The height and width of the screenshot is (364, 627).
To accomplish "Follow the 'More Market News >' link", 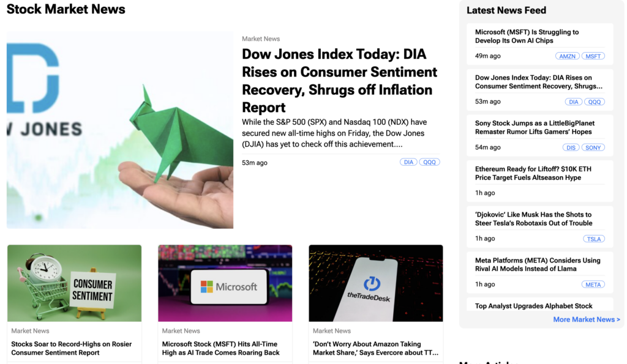I will [587, 320].
